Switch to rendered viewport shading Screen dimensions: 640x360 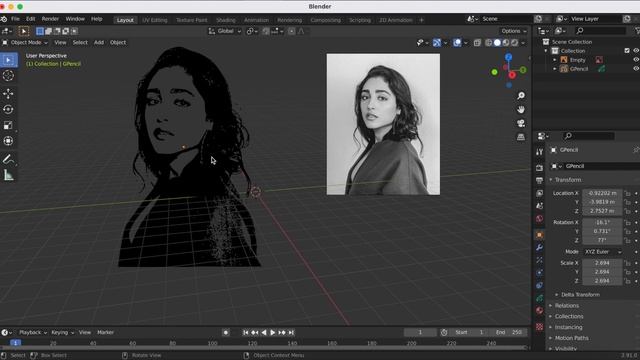tap(515, 42)
